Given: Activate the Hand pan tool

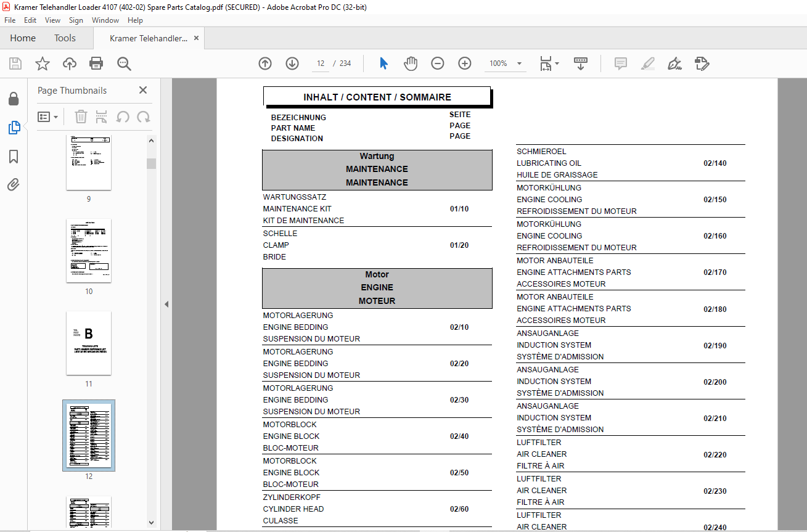Looking at the screenshot, I should (411, 63).
